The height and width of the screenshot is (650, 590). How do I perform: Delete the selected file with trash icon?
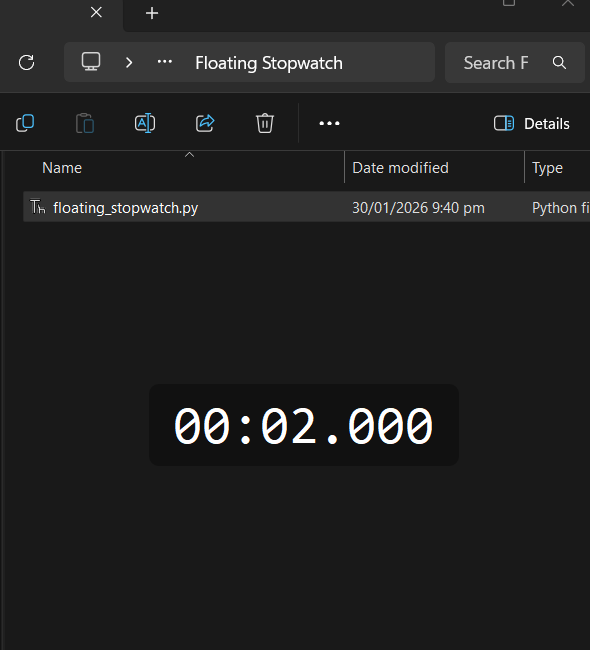point(265,124)
